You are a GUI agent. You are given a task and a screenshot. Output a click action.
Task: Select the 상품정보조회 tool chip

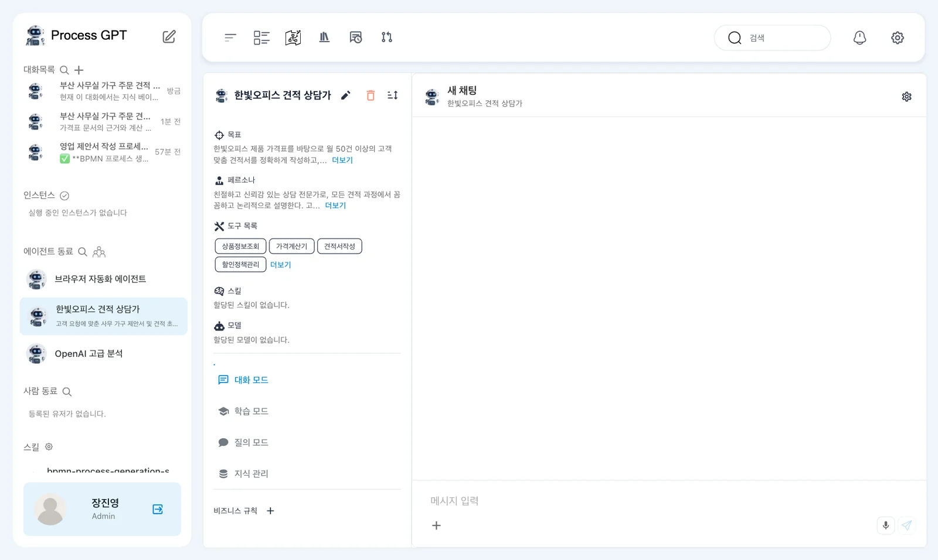pos(240,247)
